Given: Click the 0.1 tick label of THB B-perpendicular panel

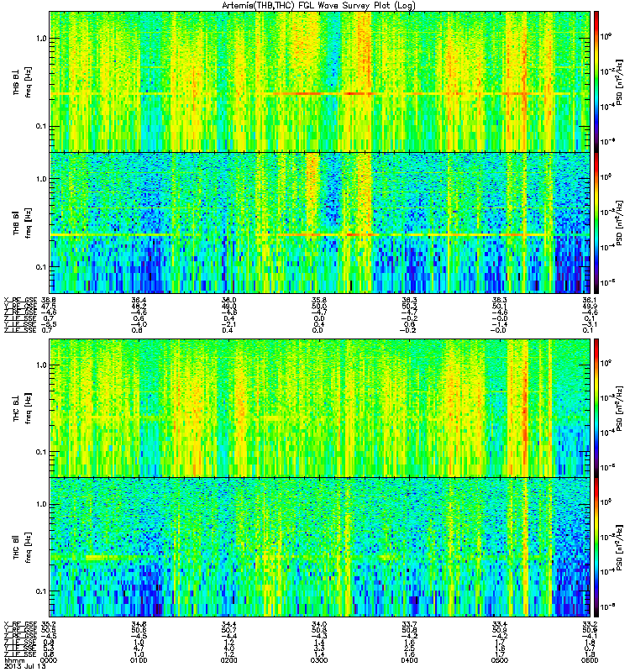Looking at the screenshot, I should pos(41,127).
